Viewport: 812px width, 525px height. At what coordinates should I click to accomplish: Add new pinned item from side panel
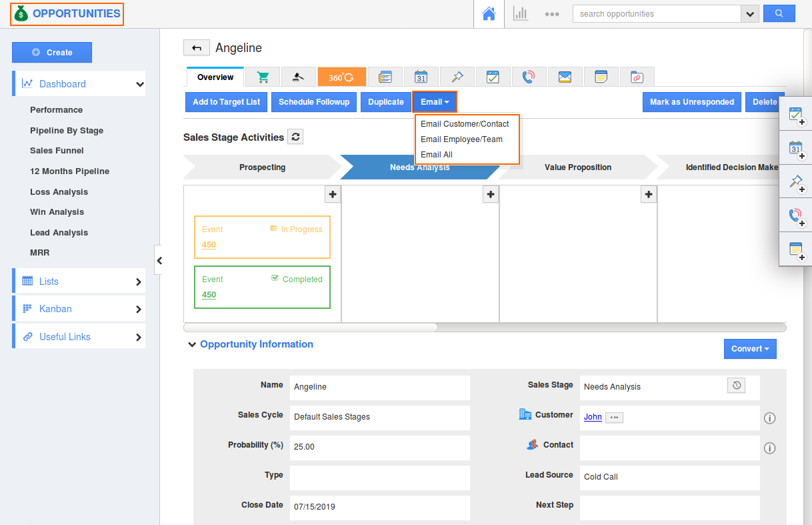(x=795, y=181)
